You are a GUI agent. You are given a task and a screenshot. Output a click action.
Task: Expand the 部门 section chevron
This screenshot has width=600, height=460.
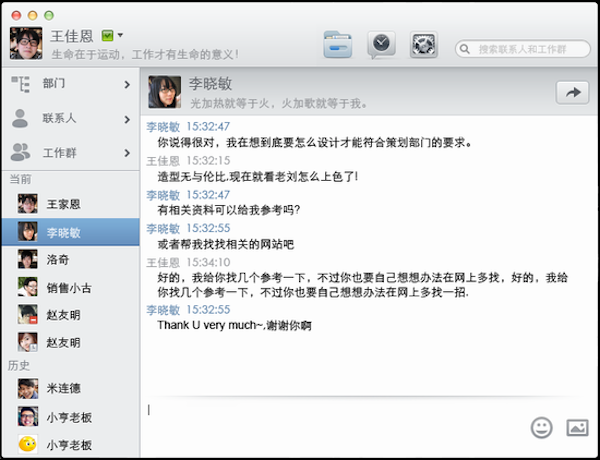(x=127, y=85)
